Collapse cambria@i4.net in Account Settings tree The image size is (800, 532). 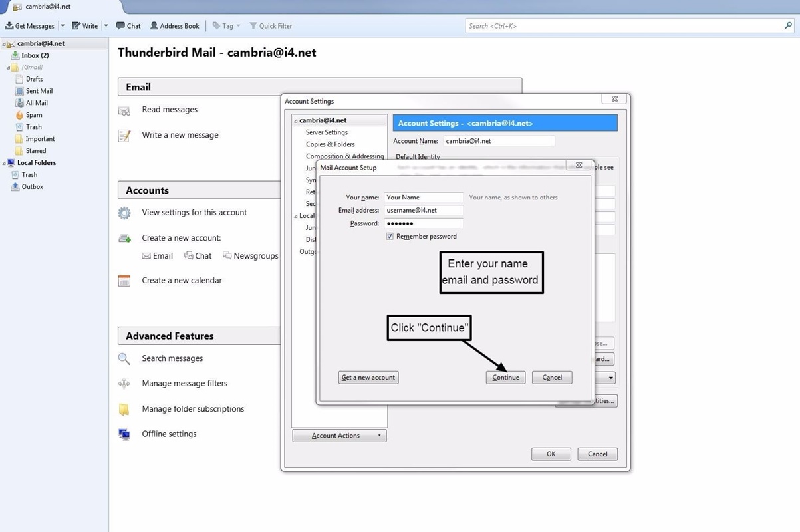click(296, 121)
